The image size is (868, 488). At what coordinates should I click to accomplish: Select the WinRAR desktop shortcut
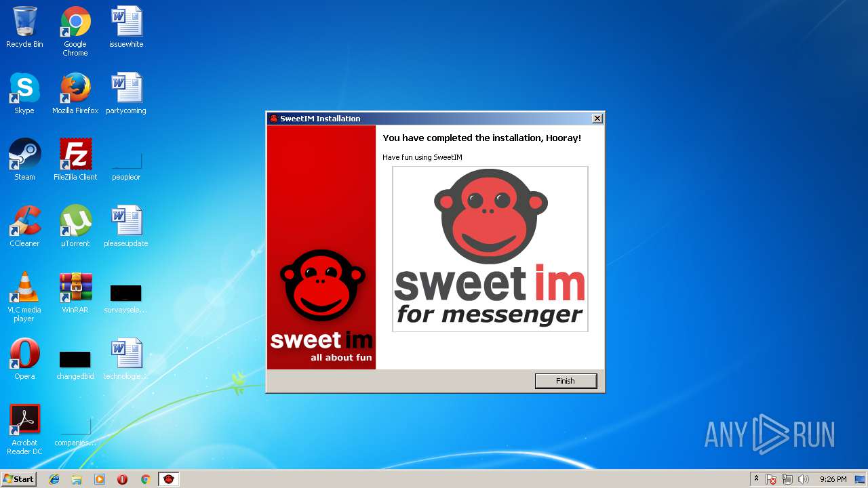pyautogui.click(x=75, y=293)
